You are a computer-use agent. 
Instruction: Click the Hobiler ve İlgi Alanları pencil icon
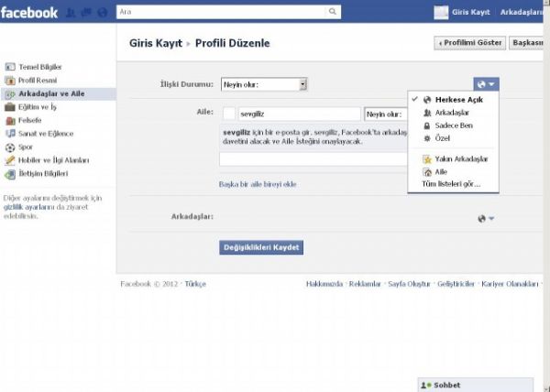tap(10, 160)
